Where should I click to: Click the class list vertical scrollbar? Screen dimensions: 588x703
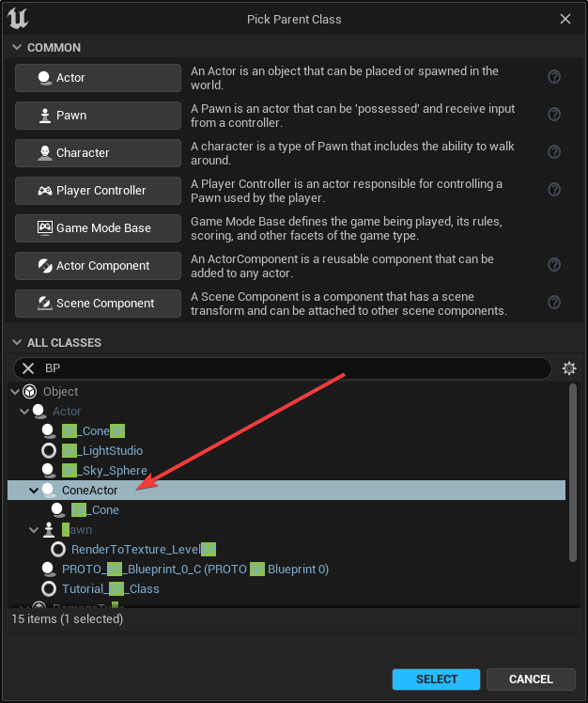pyautogui.click(x=572, y=470)
